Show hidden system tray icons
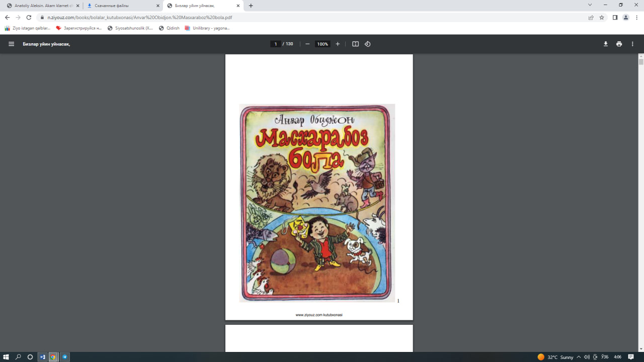The height and width of the screenshot is (362, 644). click(579, 357)
